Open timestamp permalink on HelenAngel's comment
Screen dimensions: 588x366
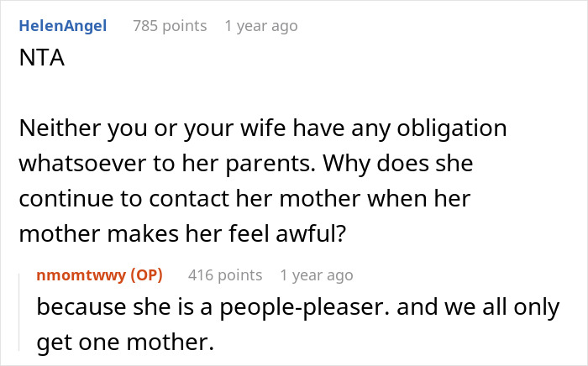[x=261, y=26]
